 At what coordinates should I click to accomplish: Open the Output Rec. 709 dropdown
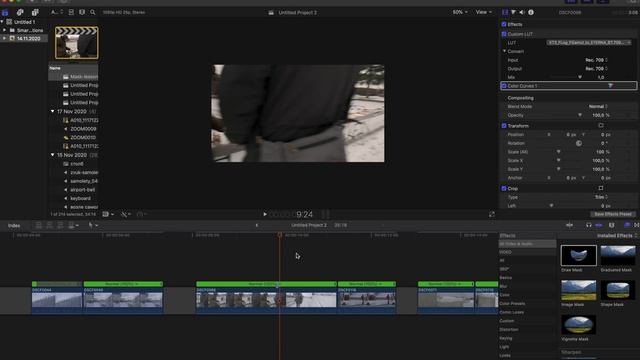pyautogui.click(x=596, y=69)
